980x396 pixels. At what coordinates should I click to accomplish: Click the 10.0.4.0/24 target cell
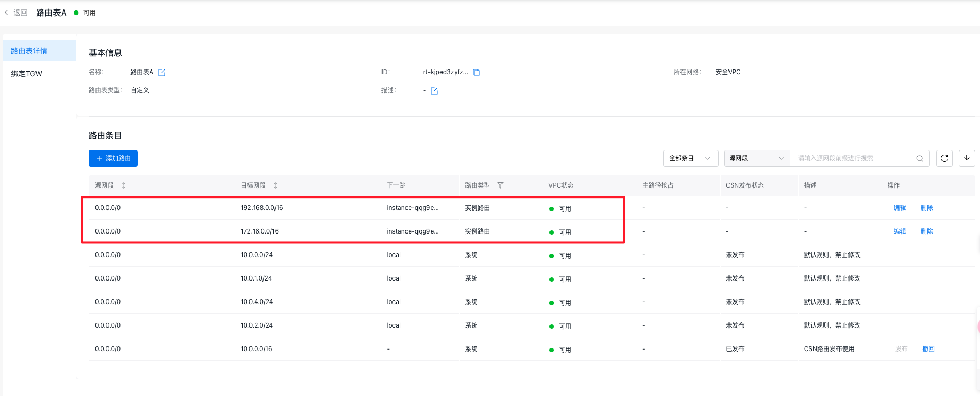click(257, 302)
